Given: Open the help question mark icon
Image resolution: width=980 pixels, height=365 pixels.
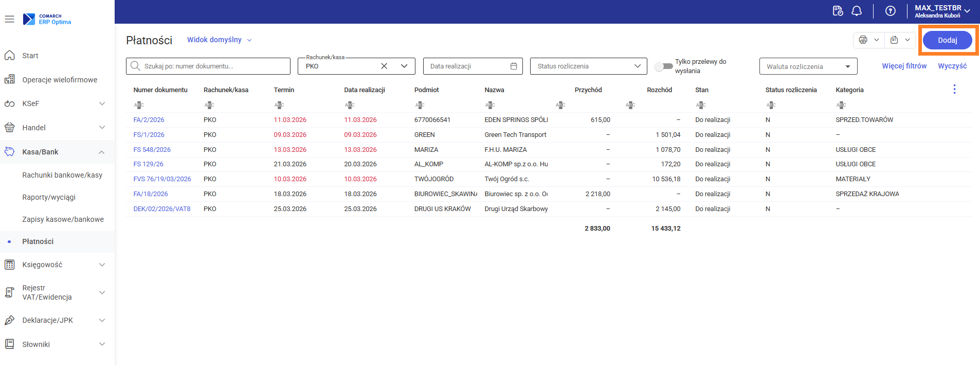Looking at the screenshot, I should tap(891, 11).
